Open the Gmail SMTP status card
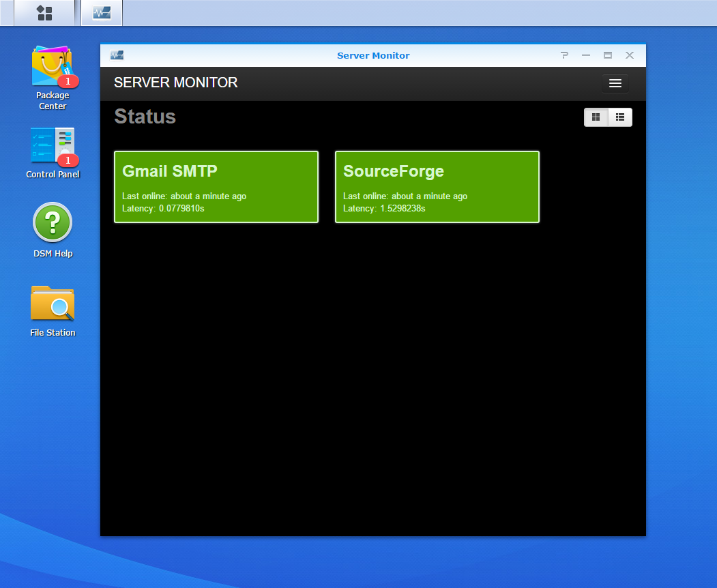This screenshot has width=717, height=588. [216, 187]
